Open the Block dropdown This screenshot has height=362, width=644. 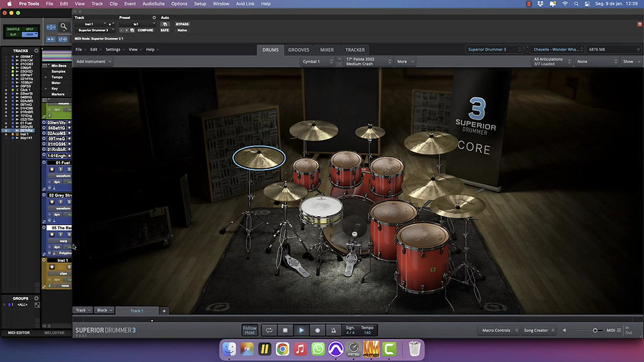104,310
